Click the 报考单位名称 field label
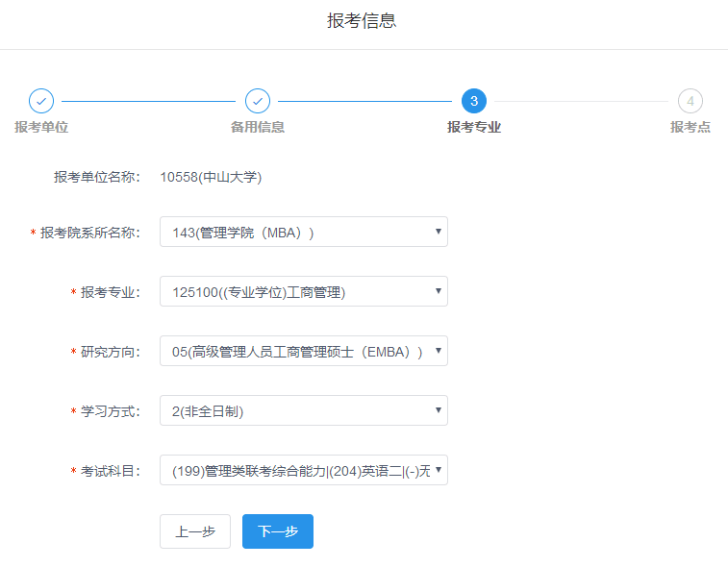 pyautogui.click(x=97, y=177)
